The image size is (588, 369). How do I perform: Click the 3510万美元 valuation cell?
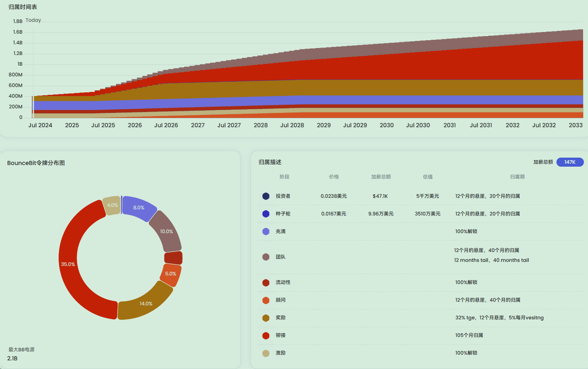pos(428,214)
